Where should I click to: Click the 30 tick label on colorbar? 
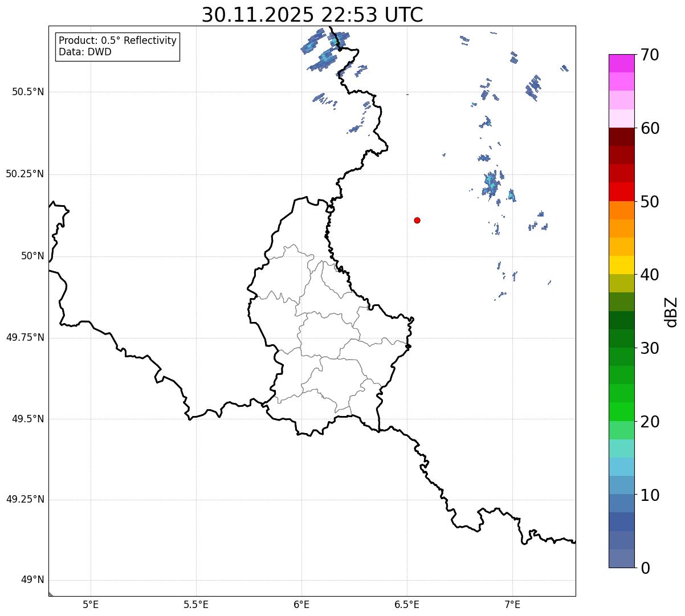(650, 348)
